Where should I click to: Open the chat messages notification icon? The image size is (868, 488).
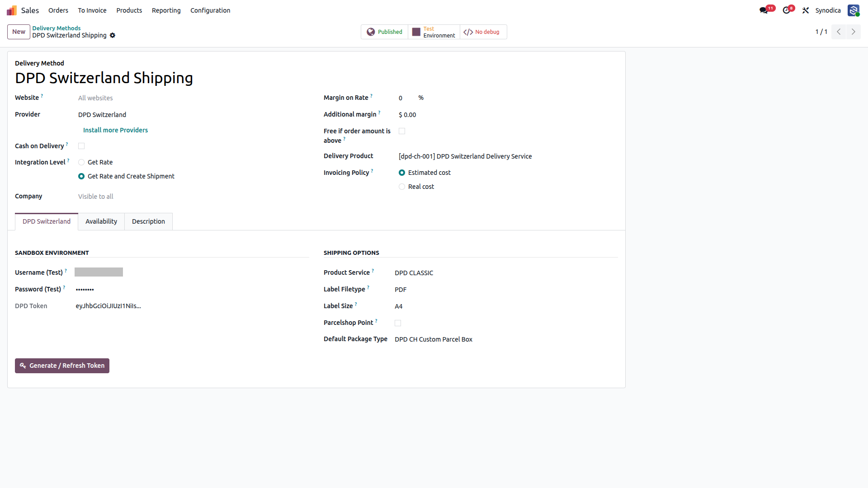(x=764, y=10)
